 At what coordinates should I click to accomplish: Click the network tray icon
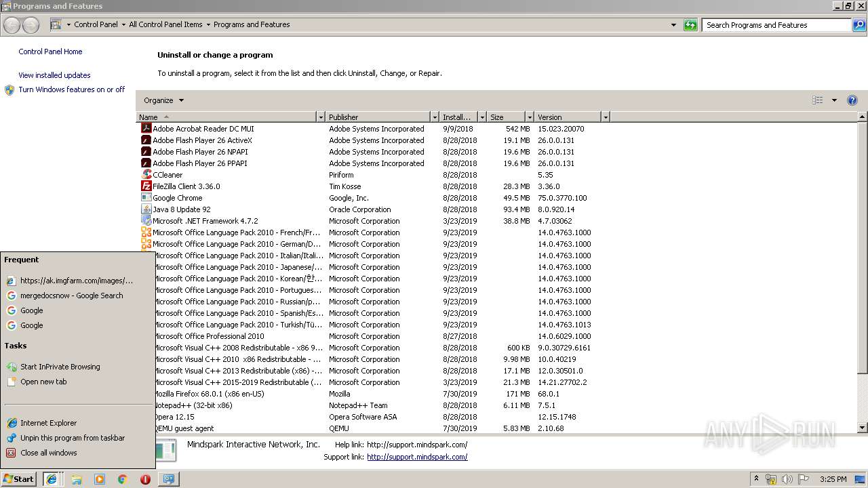pos(771,479)
